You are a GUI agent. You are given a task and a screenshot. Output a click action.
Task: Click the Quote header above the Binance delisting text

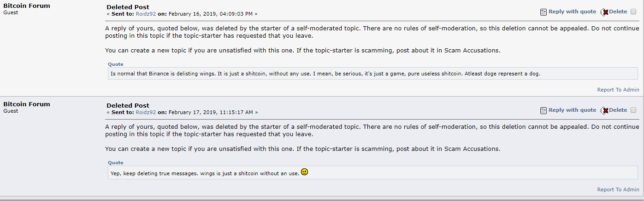tap(116, 64)
